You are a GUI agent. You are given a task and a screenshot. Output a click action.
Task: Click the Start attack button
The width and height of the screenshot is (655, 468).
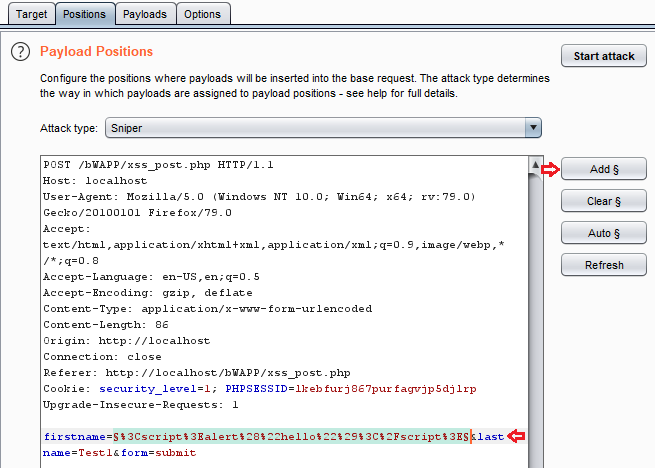(604, 56)
